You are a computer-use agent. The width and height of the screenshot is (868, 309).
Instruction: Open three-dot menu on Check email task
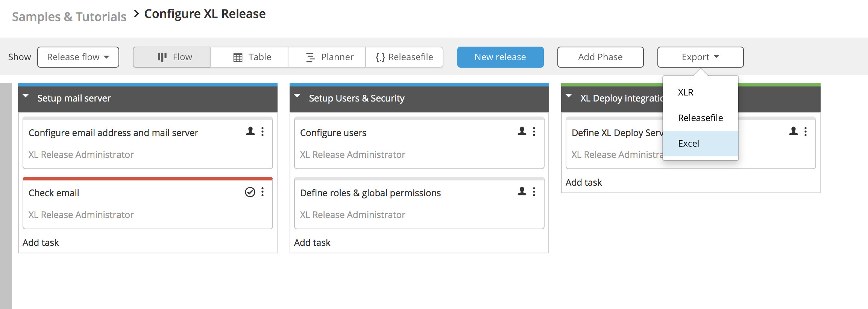pos(263,192)
